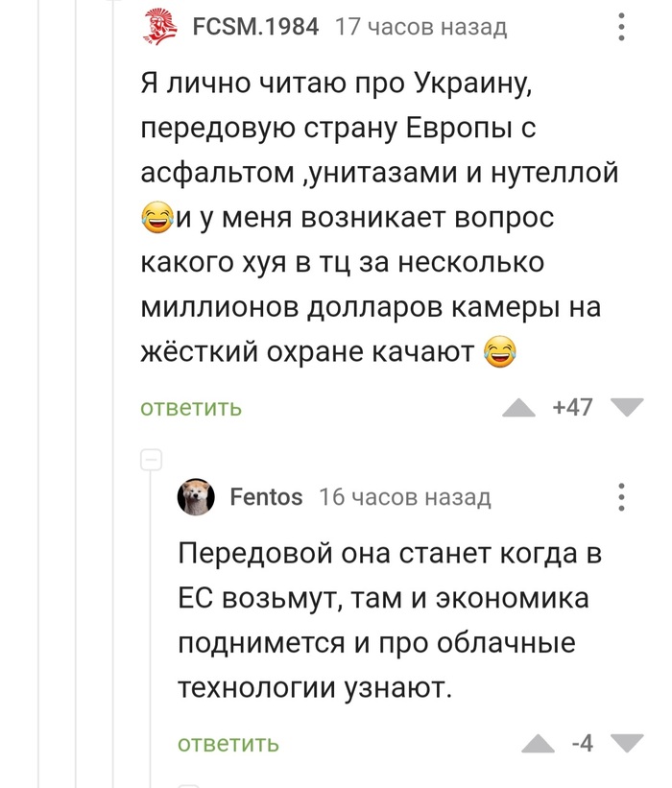Click the -4 rating on Fentos's comment

click(582, 743)
